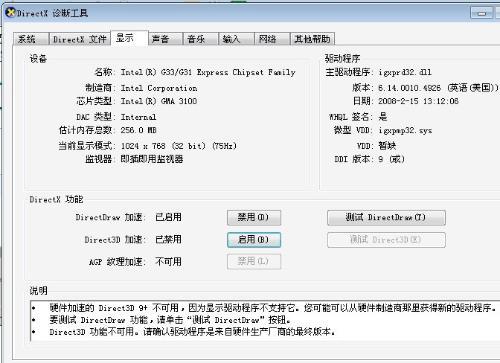Click the greyed 测试 Direct3D button

tap(386, 240)
